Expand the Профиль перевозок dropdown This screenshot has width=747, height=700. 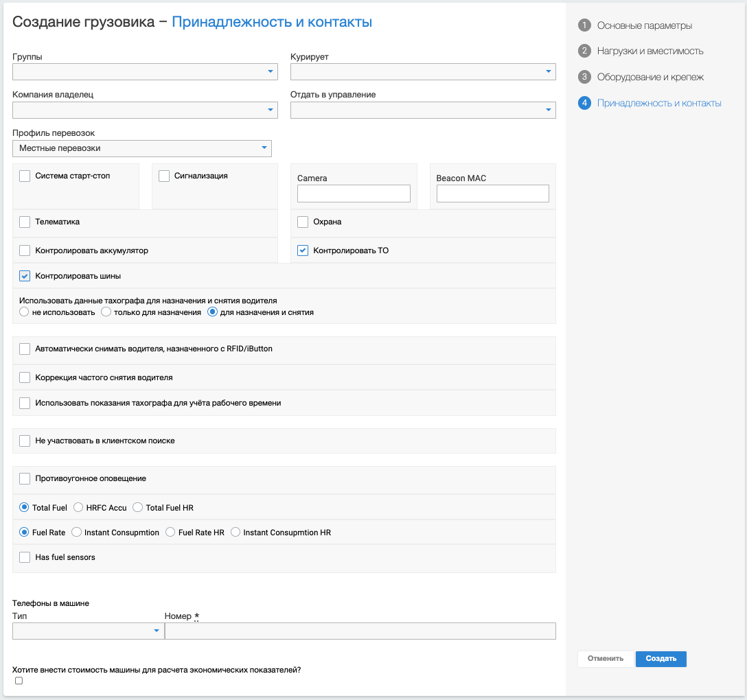(142, 148)
